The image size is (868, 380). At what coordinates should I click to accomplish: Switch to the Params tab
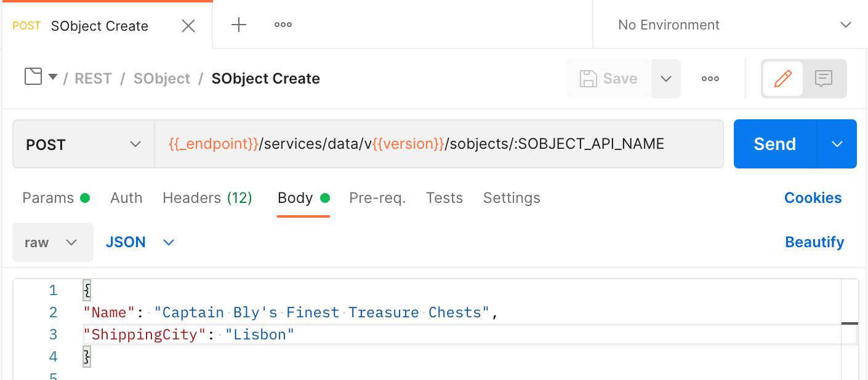pyautogui.click(x=56, y=198)
